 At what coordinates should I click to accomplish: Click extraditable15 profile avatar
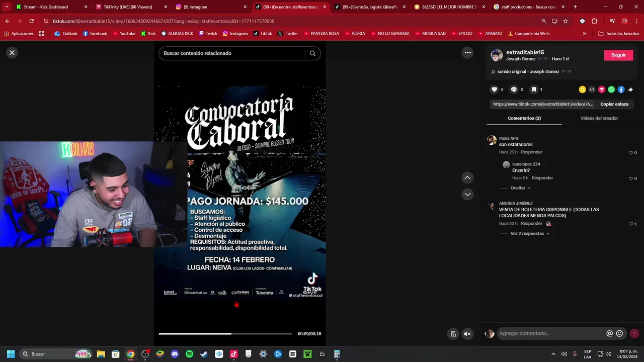(497, 55)
